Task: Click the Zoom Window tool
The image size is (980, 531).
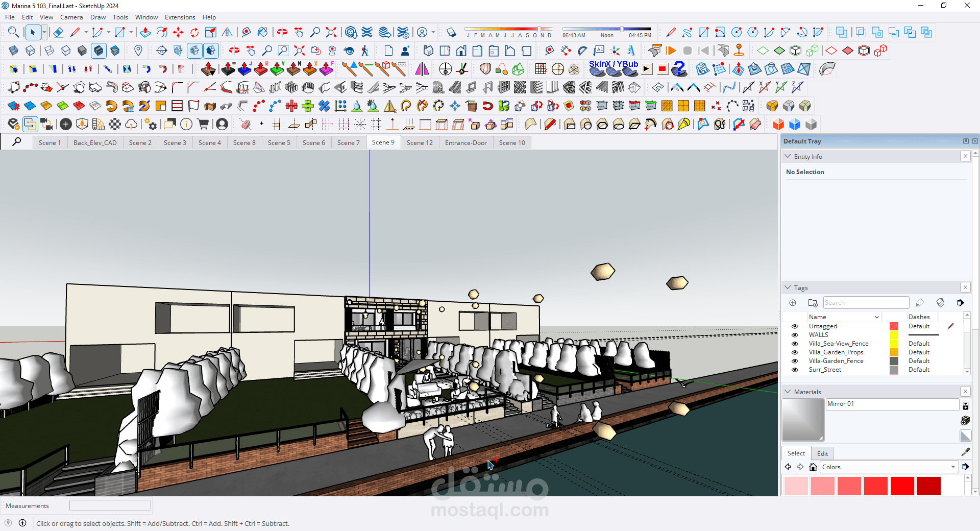Action: 283,51
